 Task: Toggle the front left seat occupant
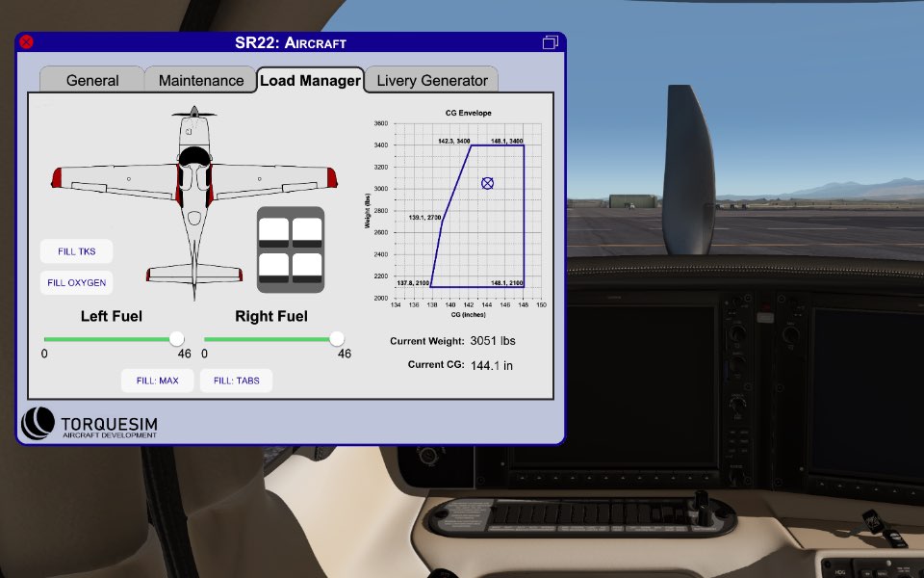[274, 232]
